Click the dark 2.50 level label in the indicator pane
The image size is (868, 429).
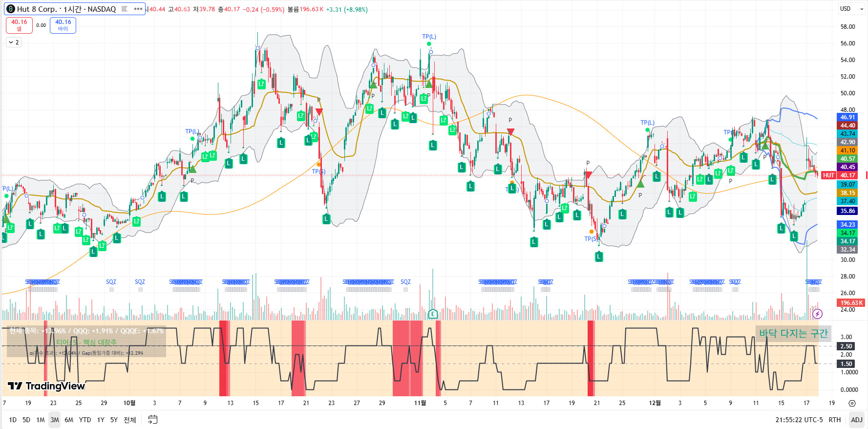[x=846, y=346]
